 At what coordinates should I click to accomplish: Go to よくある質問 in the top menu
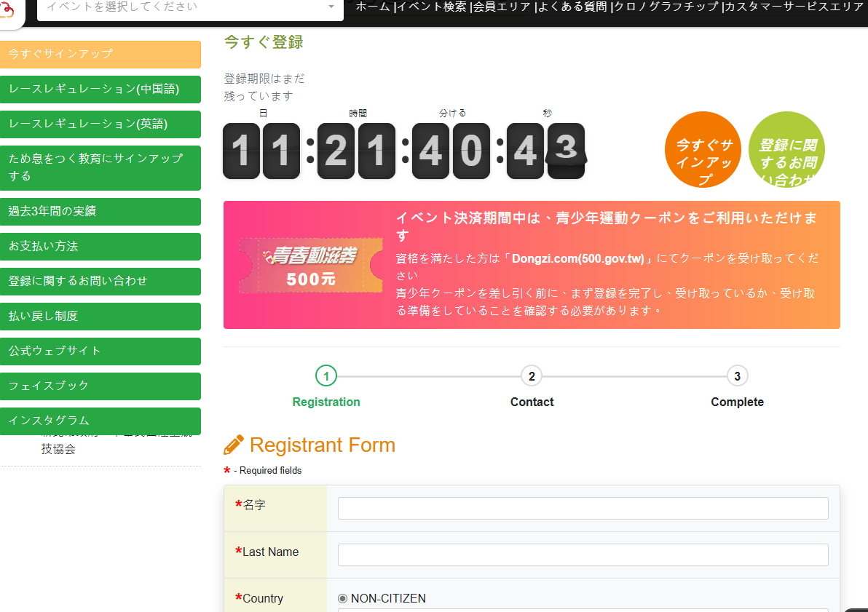pyautogui.click(x=572, y=7)
